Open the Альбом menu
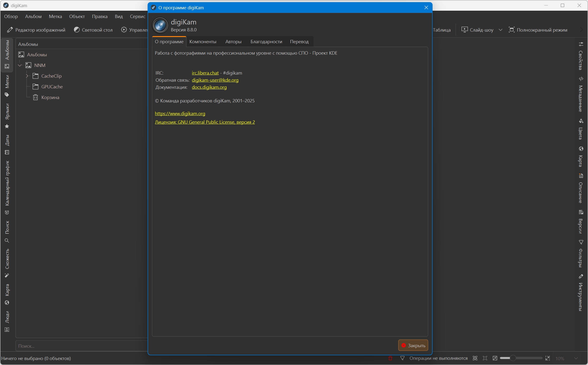Viewport: 588px width, 365px height. pyautogui.click(x=33, y=16)
